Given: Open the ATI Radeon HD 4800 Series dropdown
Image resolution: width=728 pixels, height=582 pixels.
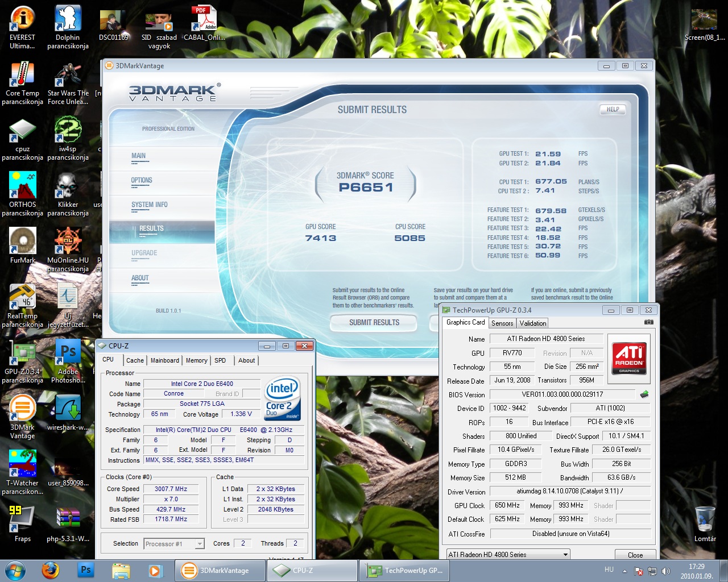Looking at the screenshot, I should click(508, 554).
